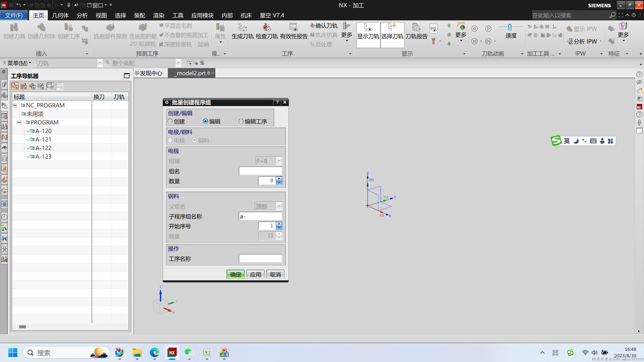644x362 pixels.
Task: Click the 取消 button in dialog
Action: tap(275, 275)
